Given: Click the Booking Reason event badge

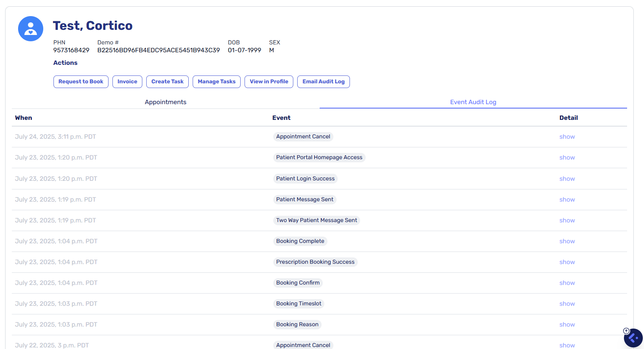Looking at the screenshot, I should (x=297, y=325).
